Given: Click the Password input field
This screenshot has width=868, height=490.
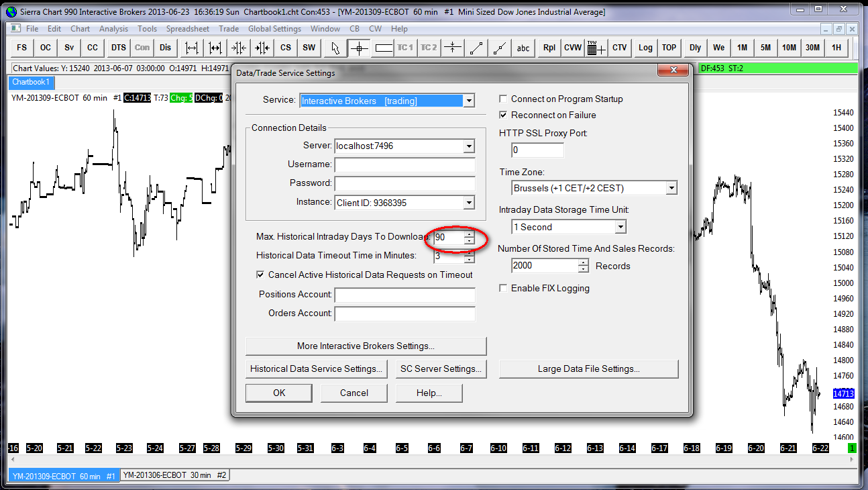Looking at the screenshot, I should tap(404, 184).
